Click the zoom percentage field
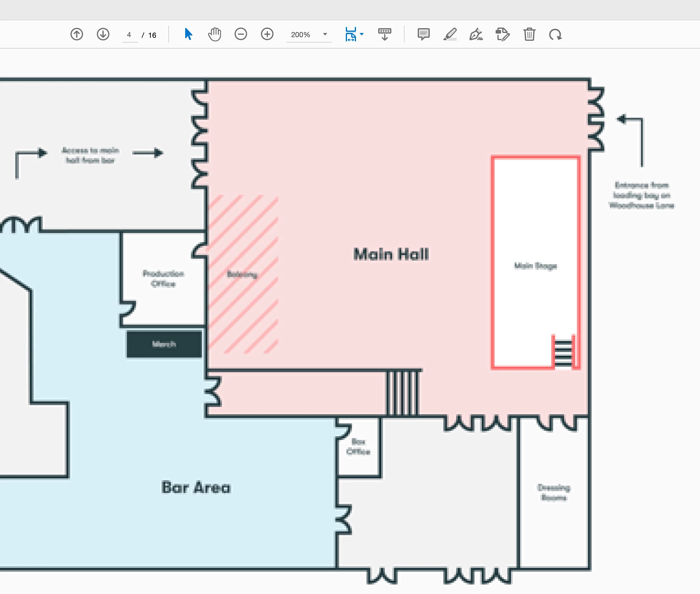This screenshot has height=594, width=700. 301,35
